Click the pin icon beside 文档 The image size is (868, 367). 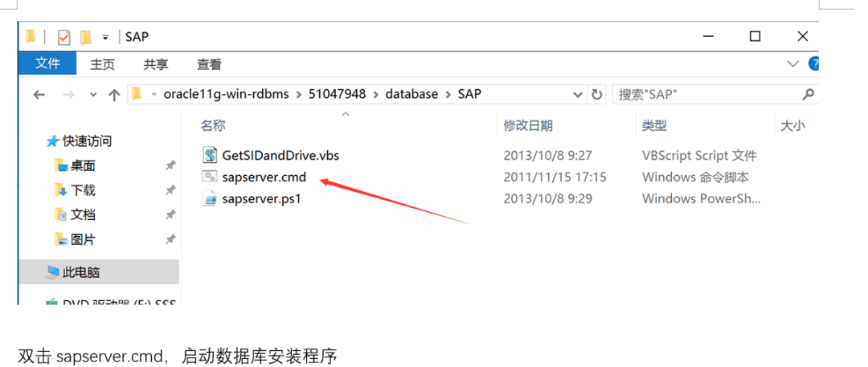(170, 214)
